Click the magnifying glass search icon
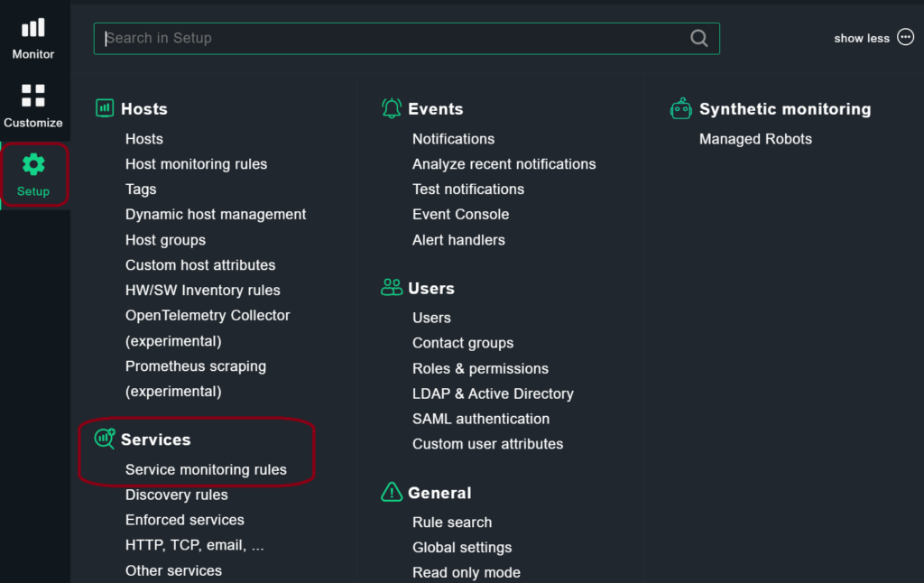Image resolution: width=924 pixels, height=583 pixels. (x=698, y=38)
